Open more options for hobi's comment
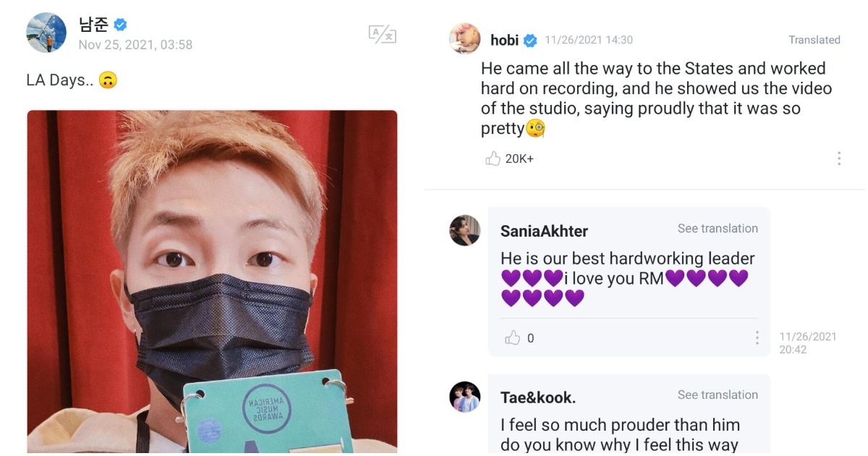 (839, 159)
